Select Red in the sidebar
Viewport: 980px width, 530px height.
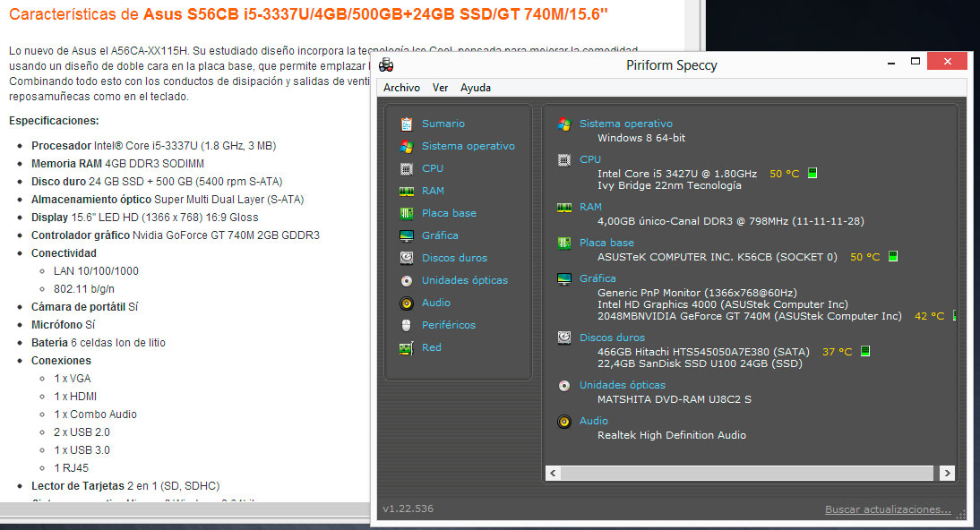[431, 347]
